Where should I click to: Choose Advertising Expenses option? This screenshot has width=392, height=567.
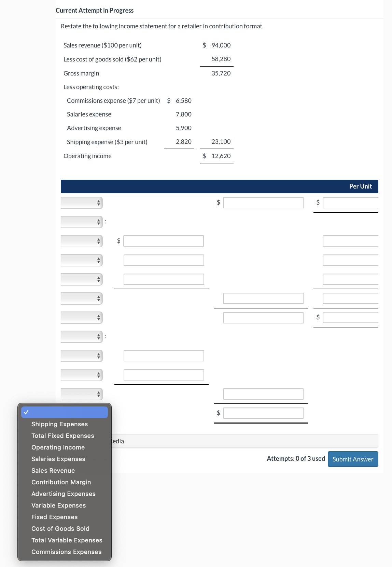(x=65, y=494)
